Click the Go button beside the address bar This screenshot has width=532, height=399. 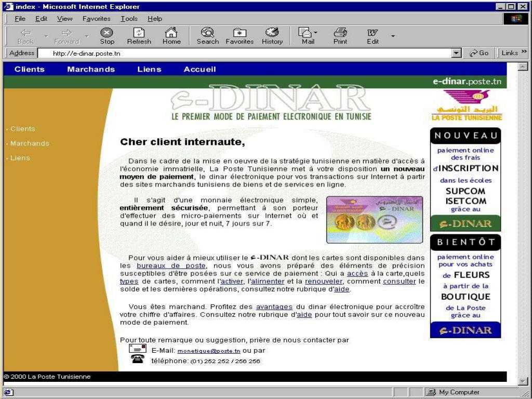(x=478, y=53)
